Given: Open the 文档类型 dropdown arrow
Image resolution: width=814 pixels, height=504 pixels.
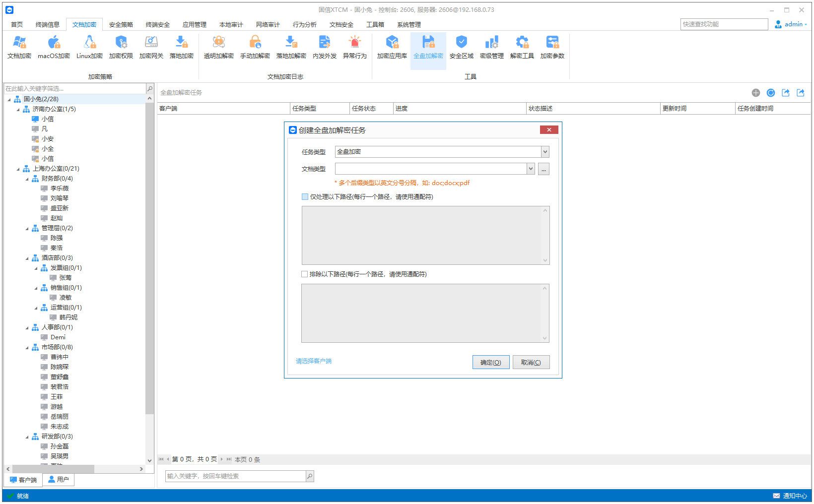Looking at the screenshot, I should coord(531,169).
